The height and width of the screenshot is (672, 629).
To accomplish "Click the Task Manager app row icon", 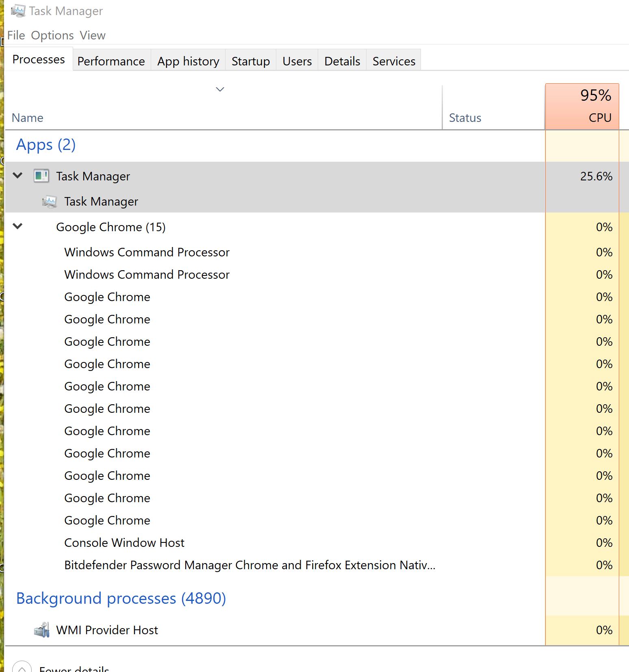I will tap(41, 176).
